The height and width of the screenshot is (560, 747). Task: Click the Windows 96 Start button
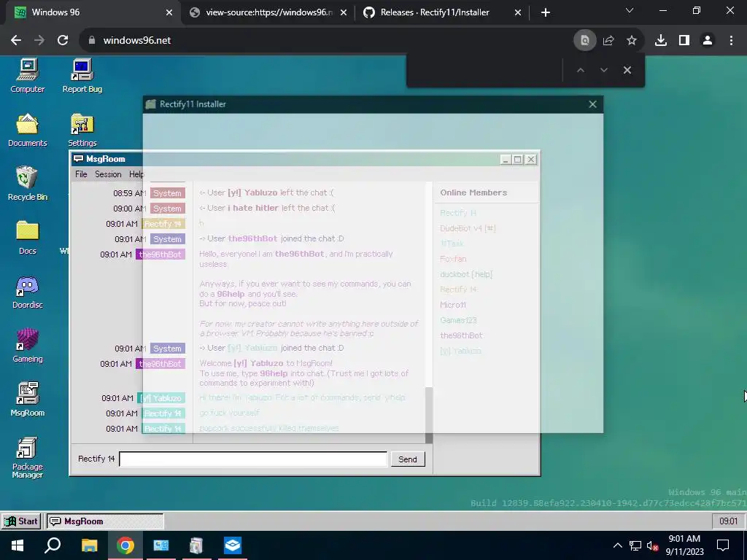tap(21, 521)
